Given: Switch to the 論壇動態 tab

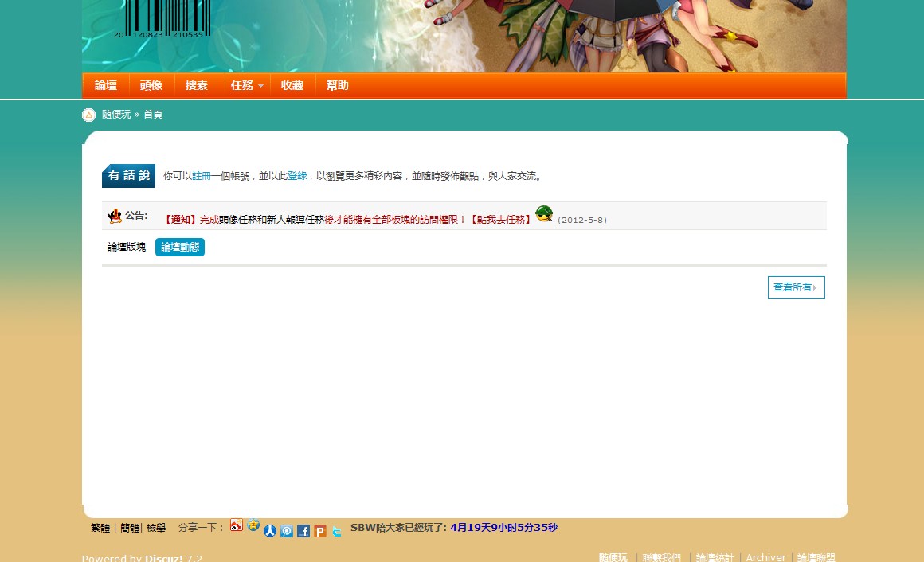Looking at the screenshot, I should click(180, 247).
